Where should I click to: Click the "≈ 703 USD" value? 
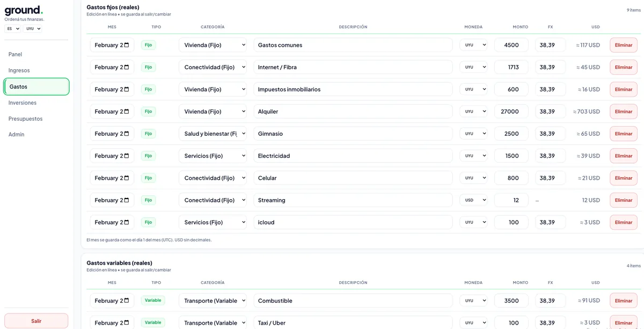(x=587, y=112)
